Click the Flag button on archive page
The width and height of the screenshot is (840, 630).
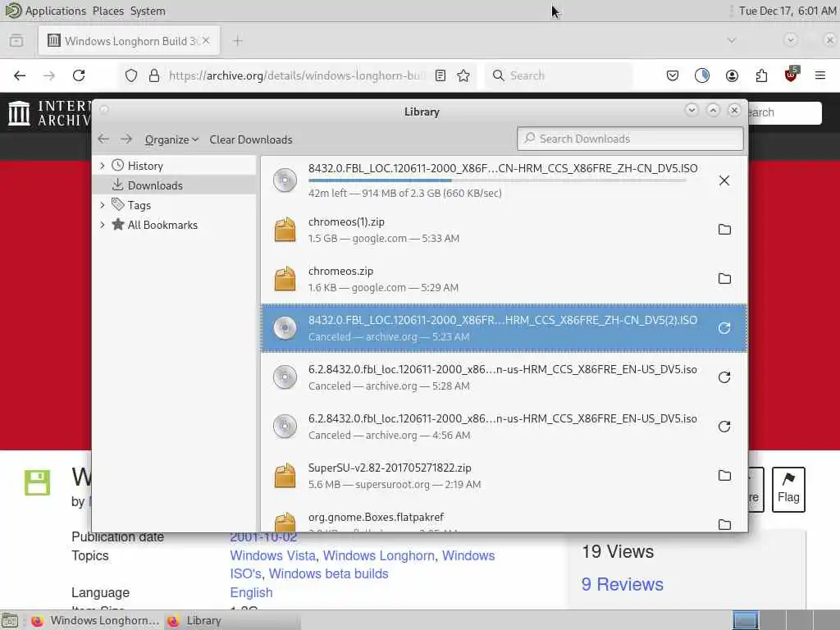coord(788,489)
